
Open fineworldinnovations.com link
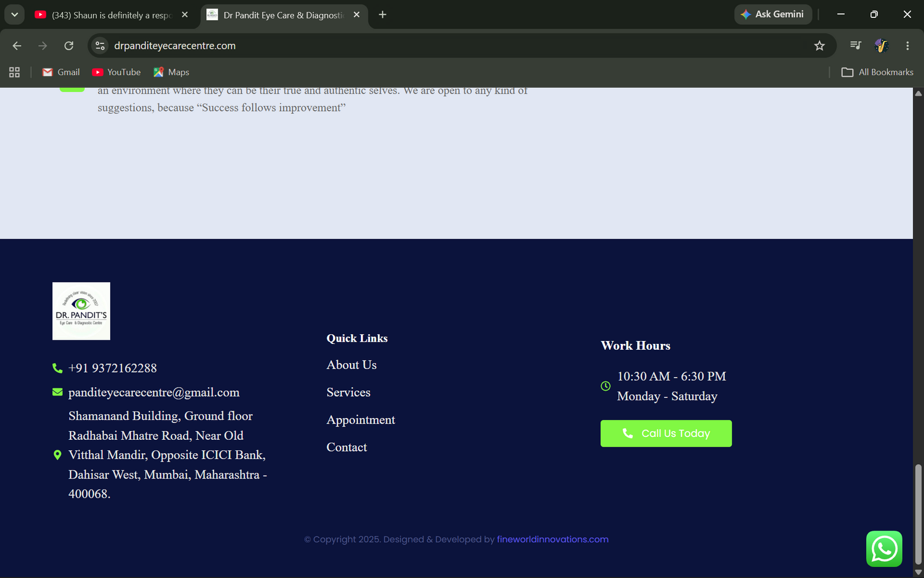coord(553,539)
